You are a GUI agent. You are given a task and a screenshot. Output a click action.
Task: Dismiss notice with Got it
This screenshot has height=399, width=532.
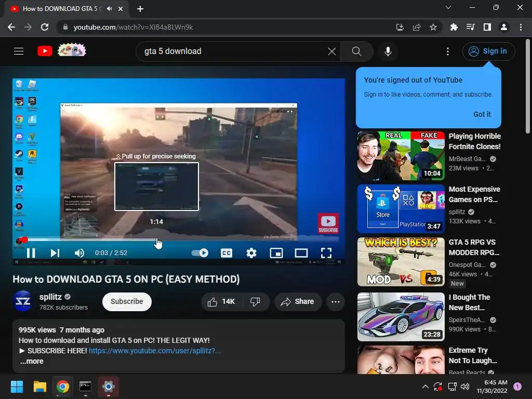[482, 114]
